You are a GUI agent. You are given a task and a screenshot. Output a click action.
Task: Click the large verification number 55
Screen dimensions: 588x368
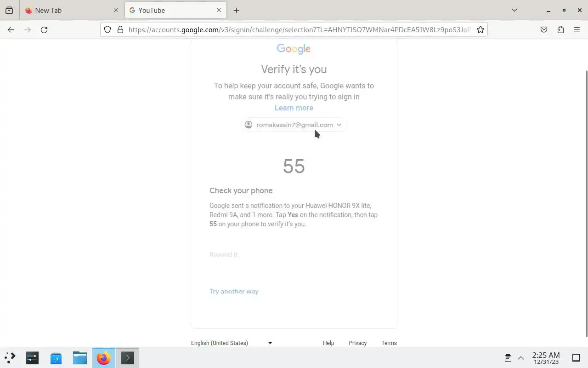click(294, 166)
